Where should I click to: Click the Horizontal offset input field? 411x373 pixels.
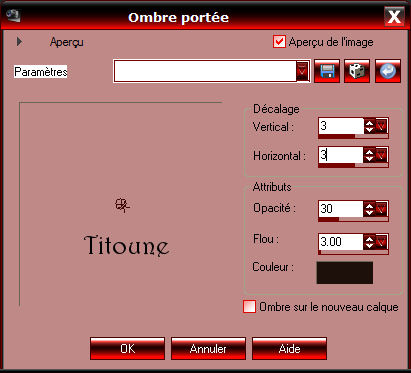pos(341,155)
